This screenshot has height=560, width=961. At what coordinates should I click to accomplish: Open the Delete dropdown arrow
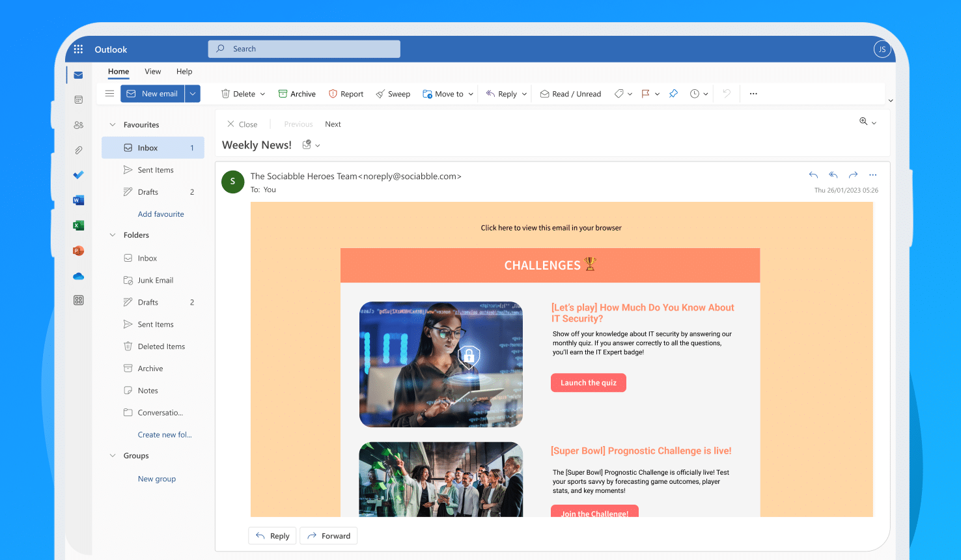coord(262,94)
